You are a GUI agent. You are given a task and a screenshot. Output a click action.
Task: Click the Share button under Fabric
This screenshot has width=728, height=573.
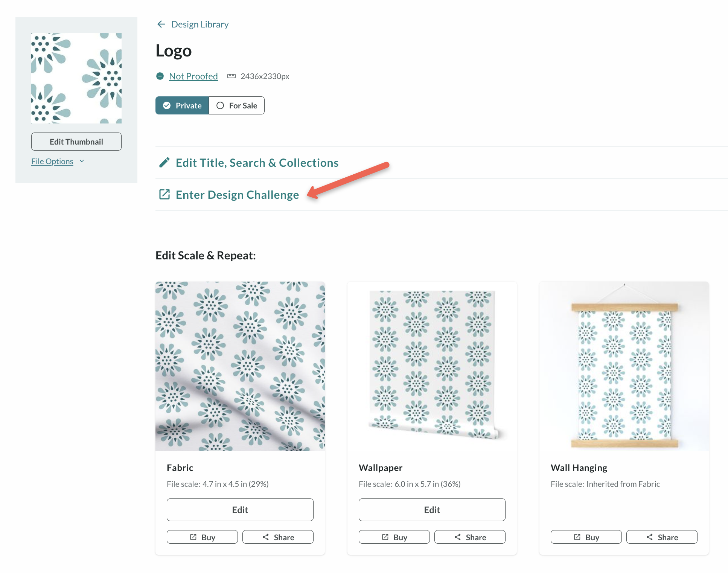tap(278, 537)
